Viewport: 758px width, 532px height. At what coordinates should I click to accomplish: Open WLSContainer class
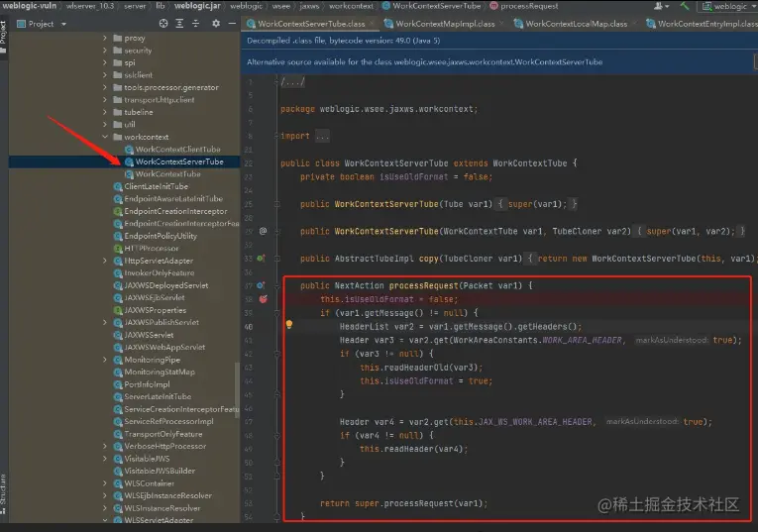click(x=149, y=483)
